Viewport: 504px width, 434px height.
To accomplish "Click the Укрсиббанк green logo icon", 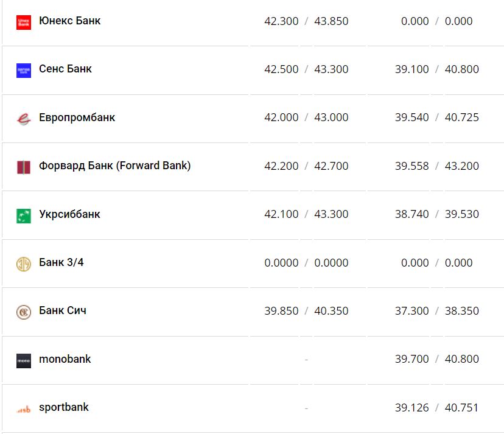I will pos(24,215).
